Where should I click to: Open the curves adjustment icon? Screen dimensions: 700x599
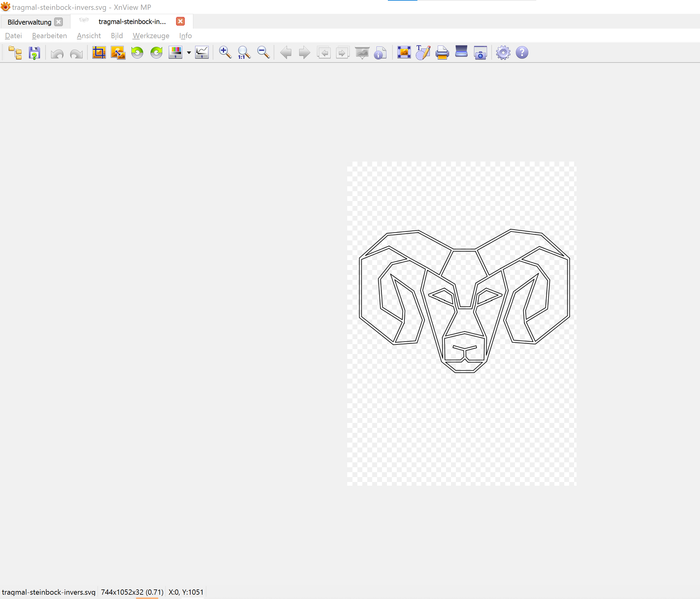(x=202, y=53)
